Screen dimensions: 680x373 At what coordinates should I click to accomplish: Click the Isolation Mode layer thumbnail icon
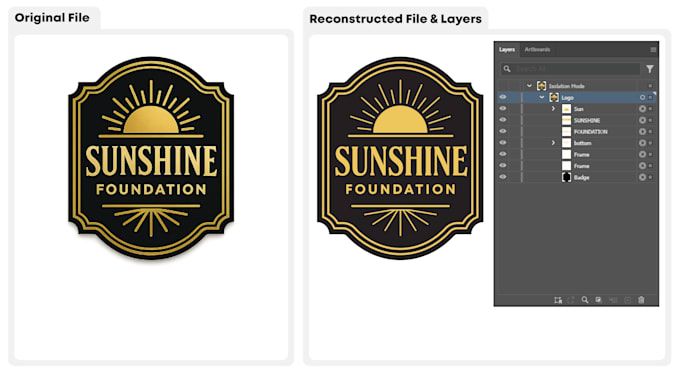[x=541, y=85]
